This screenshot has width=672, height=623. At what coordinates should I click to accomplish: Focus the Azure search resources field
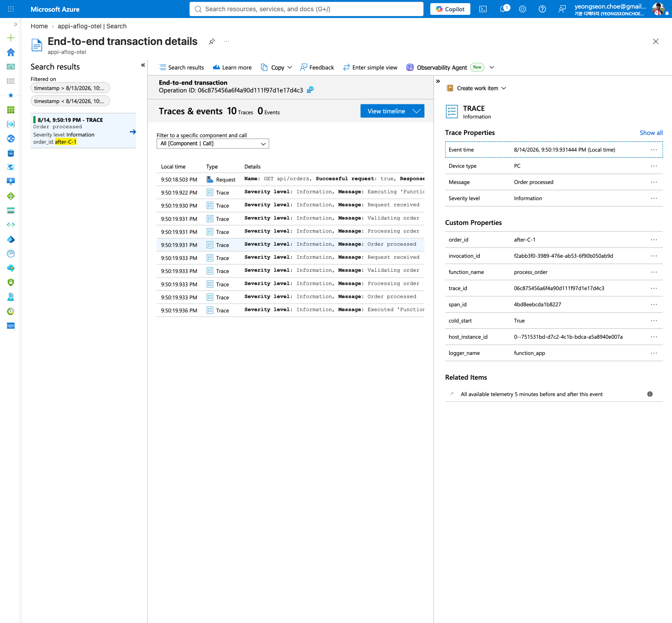coord(307,9)
